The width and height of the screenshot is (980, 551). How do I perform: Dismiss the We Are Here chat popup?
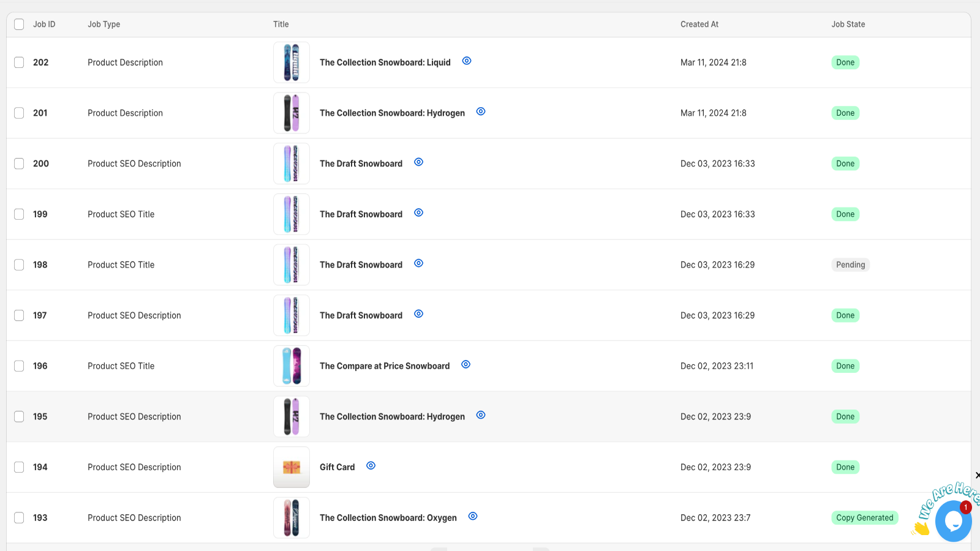977,475
